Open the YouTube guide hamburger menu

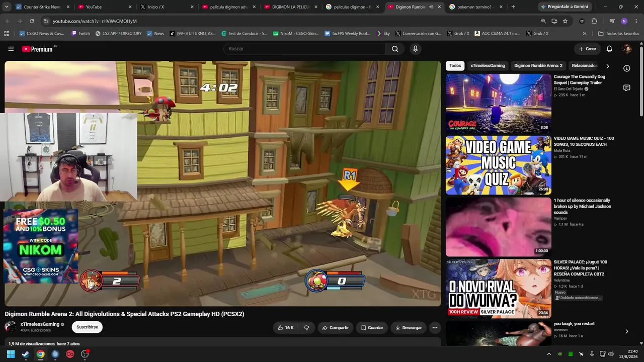pos(11,49)
